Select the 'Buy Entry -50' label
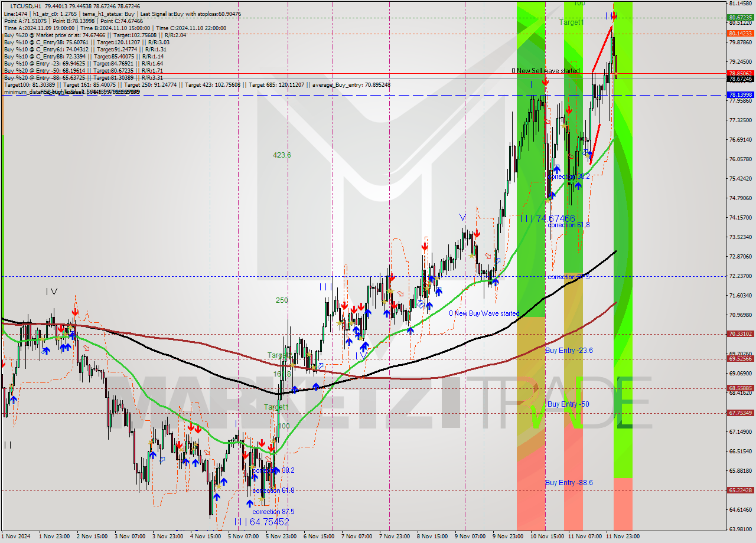 pos(568,404)
